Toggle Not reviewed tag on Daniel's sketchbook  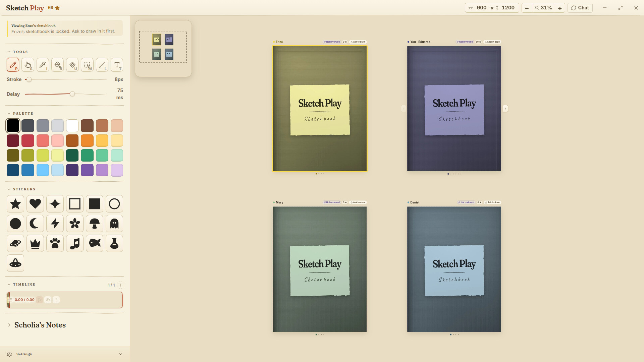(466, 202)
